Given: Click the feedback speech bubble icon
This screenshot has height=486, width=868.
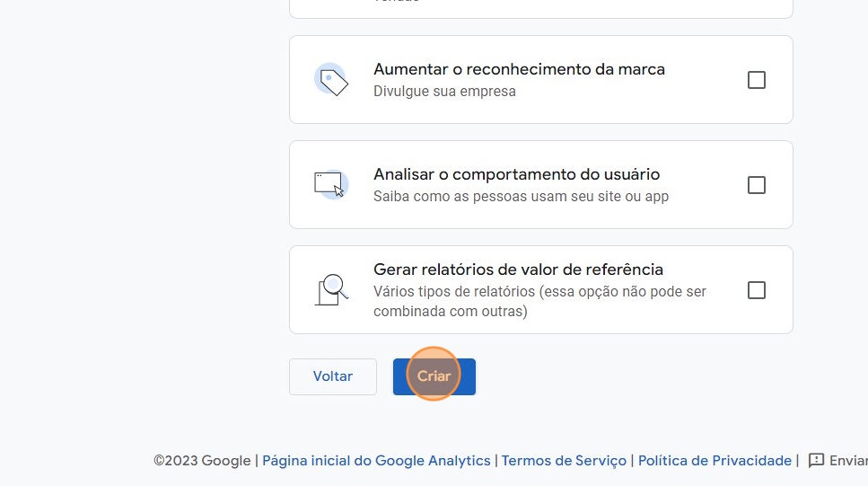Looking at the screenshot, I should [816, 461].
